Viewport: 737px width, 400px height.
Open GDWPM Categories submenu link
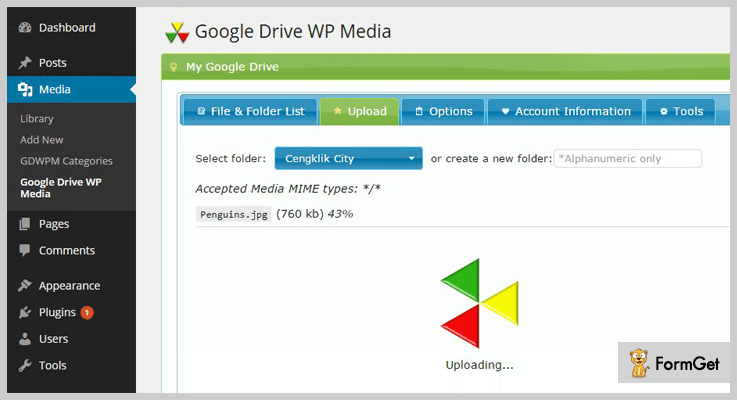tap(66, 161)
